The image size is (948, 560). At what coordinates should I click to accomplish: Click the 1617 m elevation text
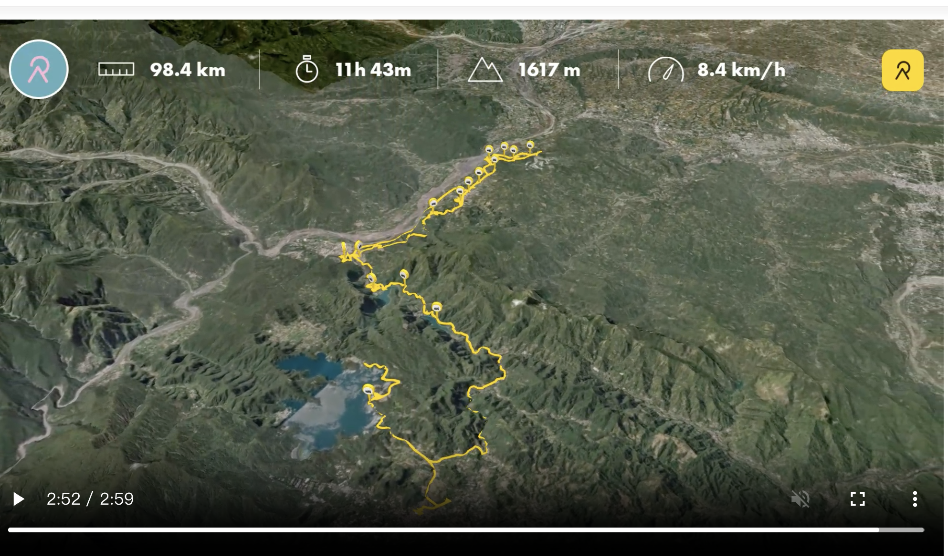549,70
